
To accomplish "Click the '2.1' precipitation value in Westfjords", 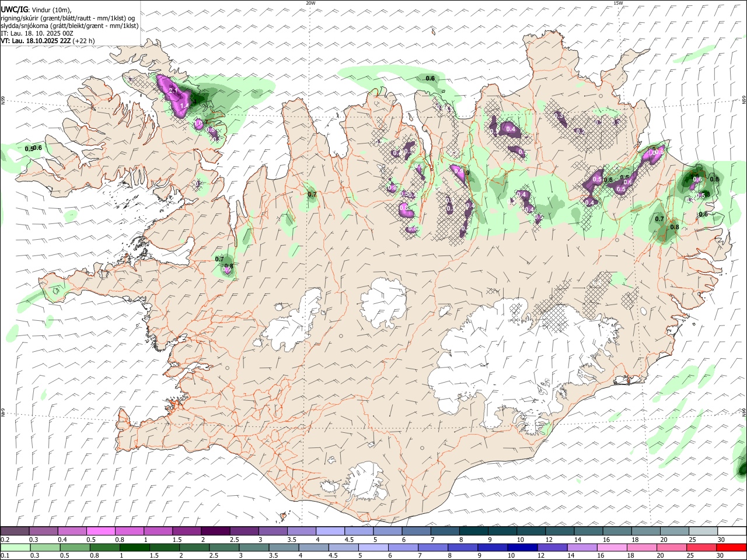I will 173,91.
